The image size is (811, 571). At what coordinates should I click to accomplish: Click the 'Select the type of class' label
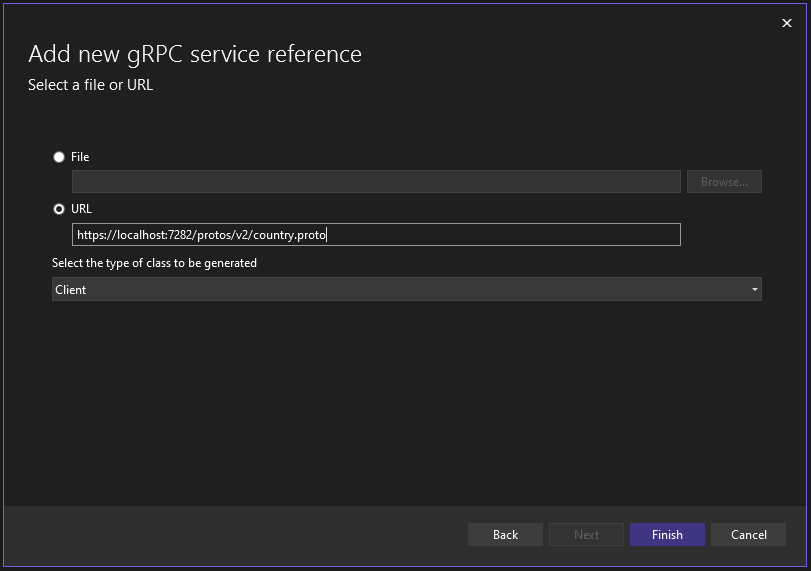pos(154,263)
